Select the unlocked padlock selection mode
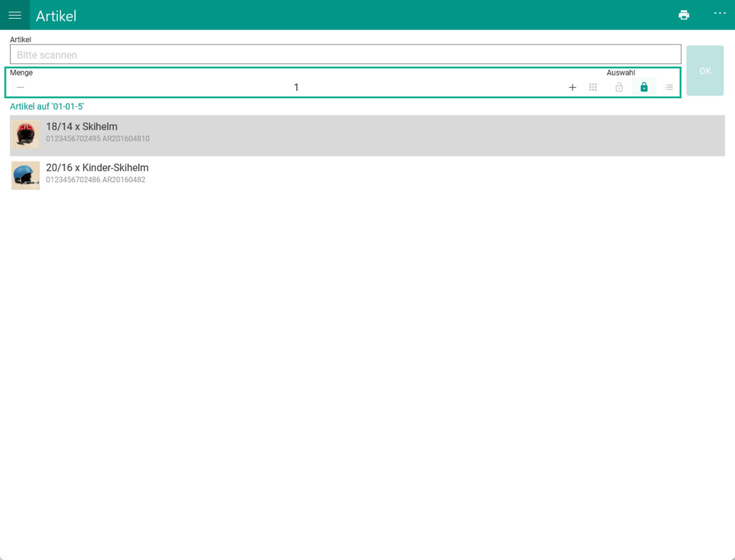 pyautogui.click(x=619, y=88)
